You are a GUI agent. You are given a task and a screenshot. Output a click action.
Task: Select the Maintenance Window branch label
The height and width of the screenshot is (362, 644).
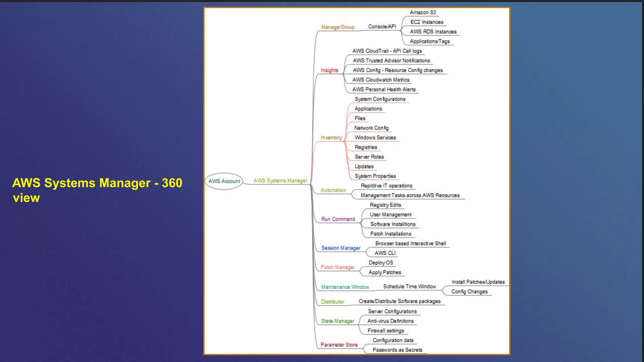[x=345, y=287]
